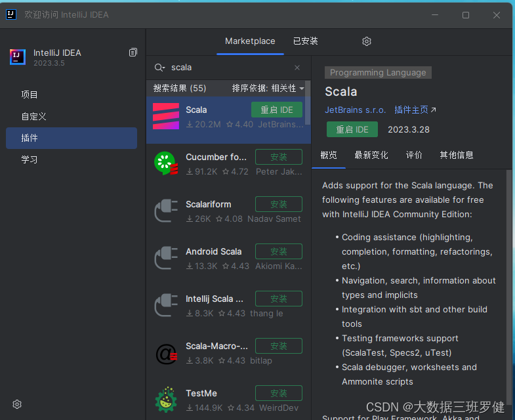
Task: Install the Intellij Scala plugin by thang le
Action: pyautogui.click(x=279, y=299)
